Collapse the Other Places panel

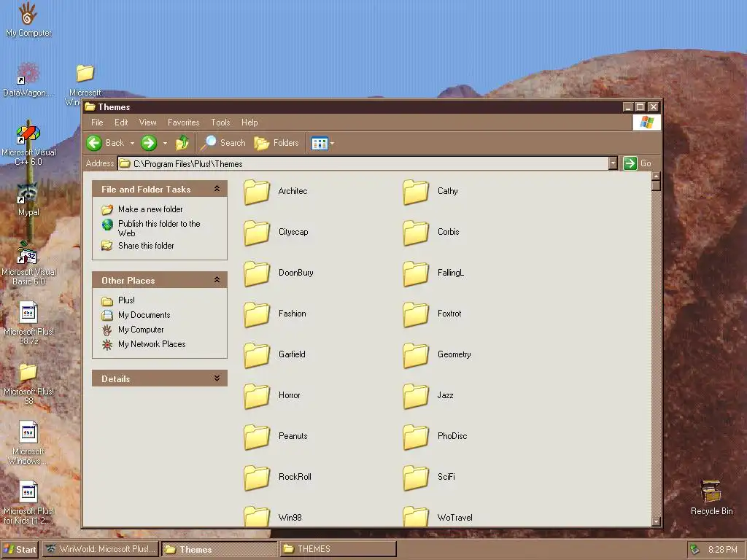click(x=217, y=280)
